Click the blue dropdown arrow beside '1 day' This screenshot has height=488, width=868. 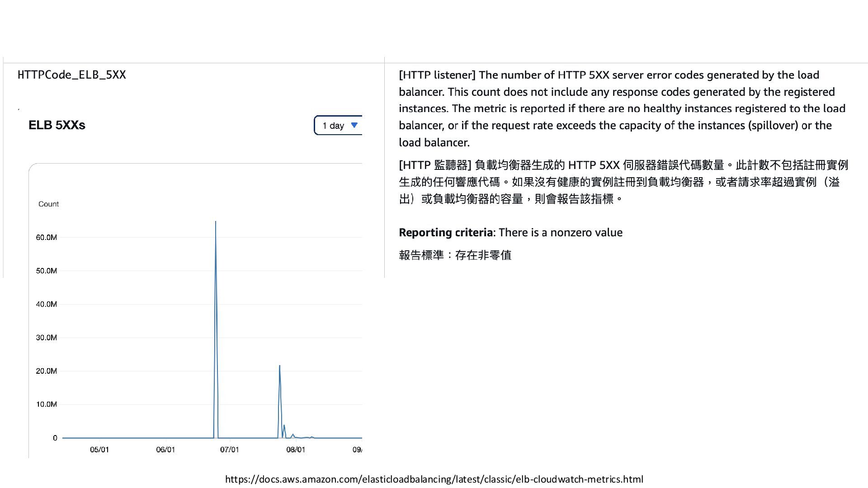coord(354,125)
